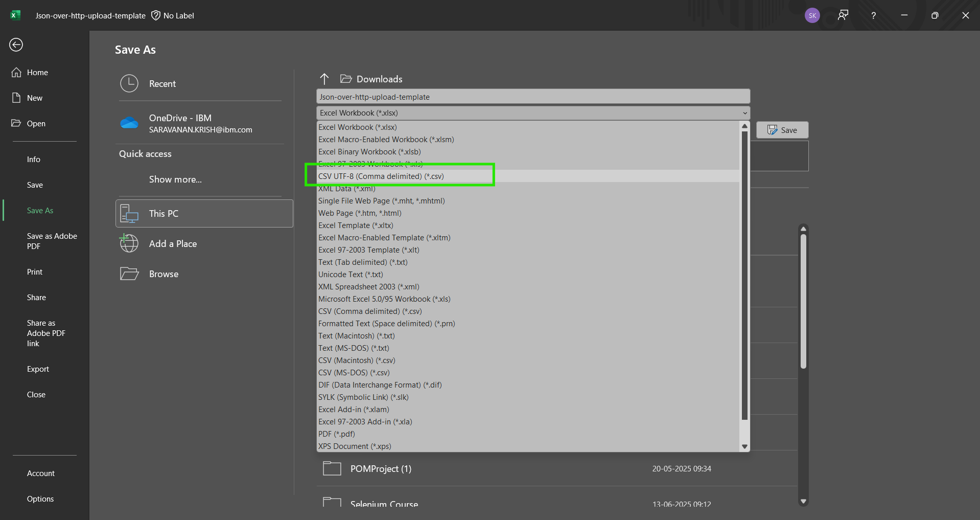Click the Open folder icon in sidebar
Image resolution: width=980 pixels, height=520 pixels.
click(16, 123)
